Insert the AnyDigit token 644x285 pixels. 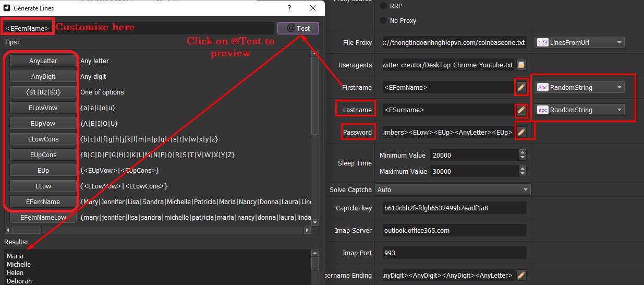click(43, 77)
